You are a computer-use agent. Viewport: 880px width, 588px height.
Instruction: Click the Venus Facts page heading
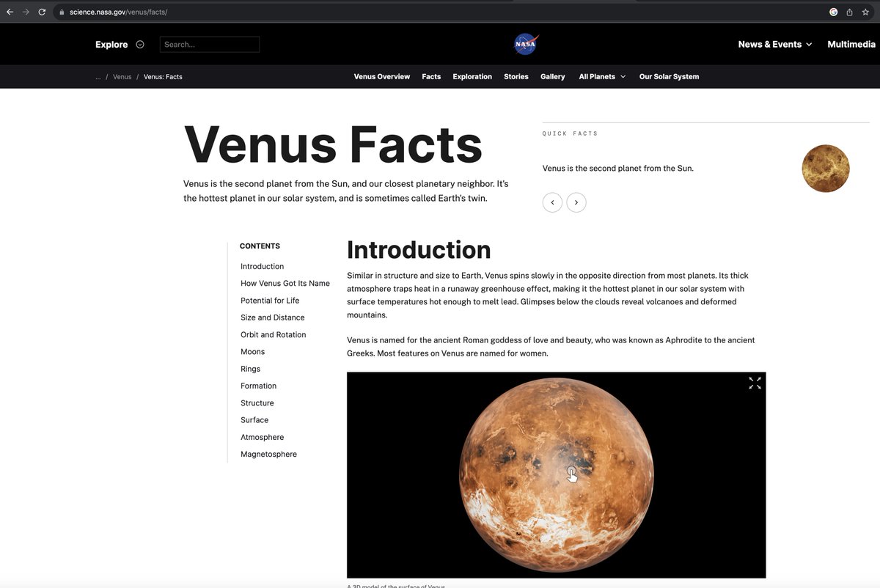(333, 144)
